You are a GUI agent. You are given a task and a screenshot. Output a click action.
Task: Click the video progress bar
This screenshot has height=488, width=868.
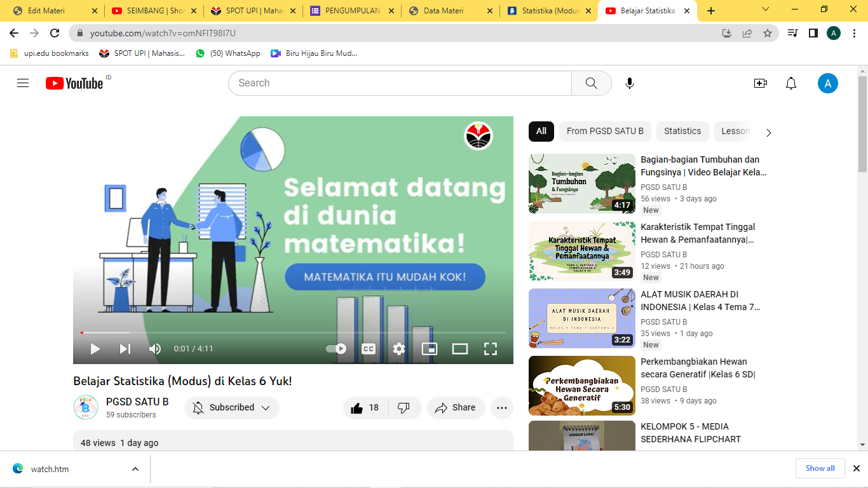point(292,332)
